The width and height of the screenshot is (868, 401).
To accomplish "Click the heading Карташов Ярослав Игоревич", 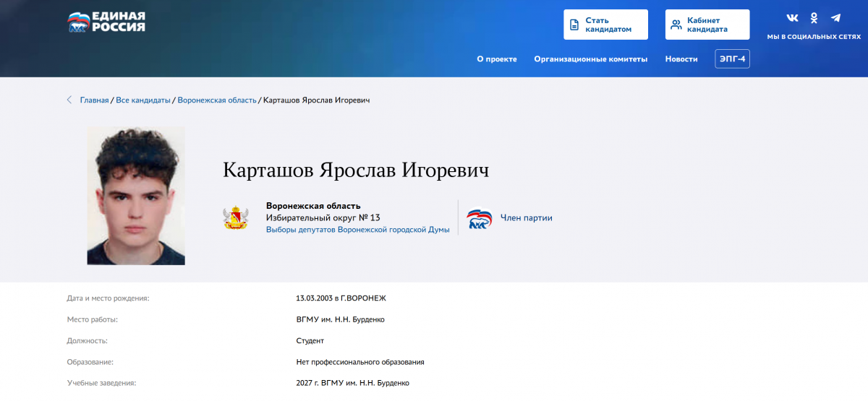I will 356,171.
